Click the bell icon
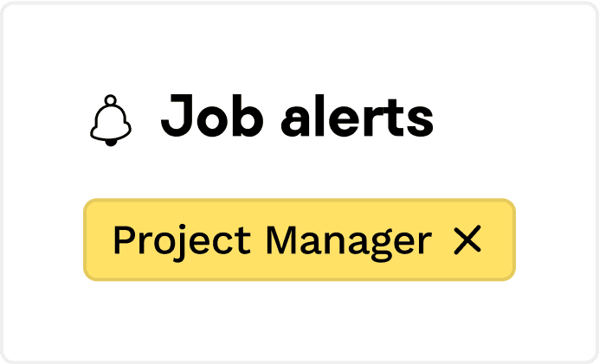Viewport: 599px width, 364px height. 111,121
